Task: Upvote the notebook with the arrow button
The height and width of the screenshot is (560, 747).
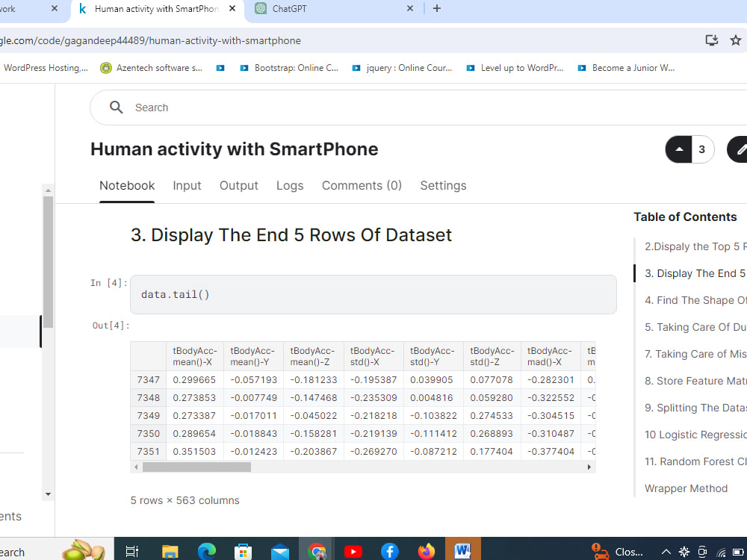Action: 679,149
